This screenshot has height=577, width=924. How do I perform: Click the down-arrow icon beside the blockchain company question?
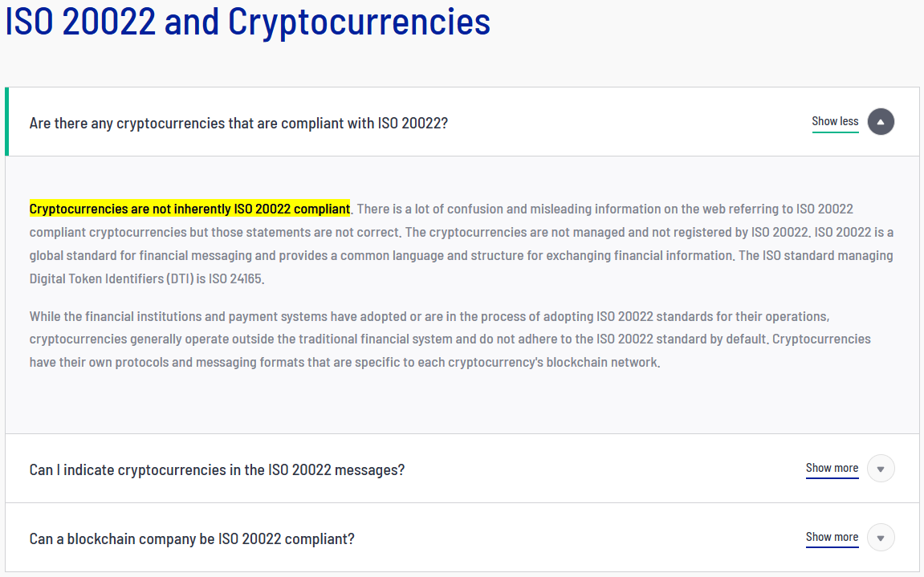coord(881,538)
